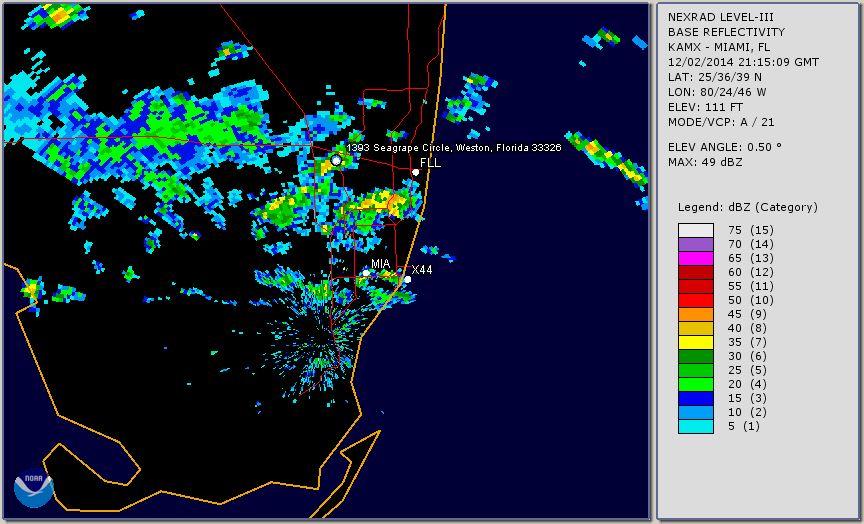Select the 75 dBZ white legend swatch
864x524 pixels.
click(x=695, y=230)
